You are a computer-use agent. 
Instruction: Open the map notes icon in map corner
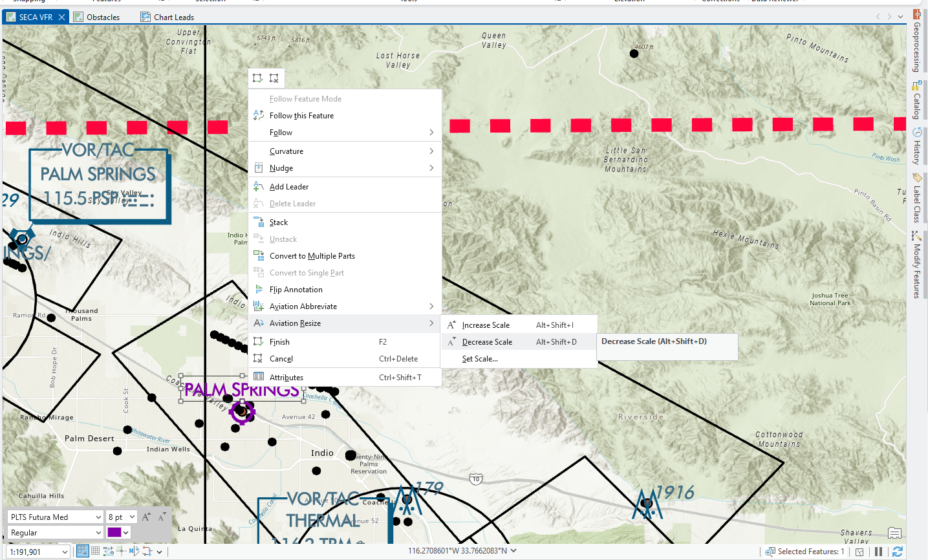pos(895,533)
